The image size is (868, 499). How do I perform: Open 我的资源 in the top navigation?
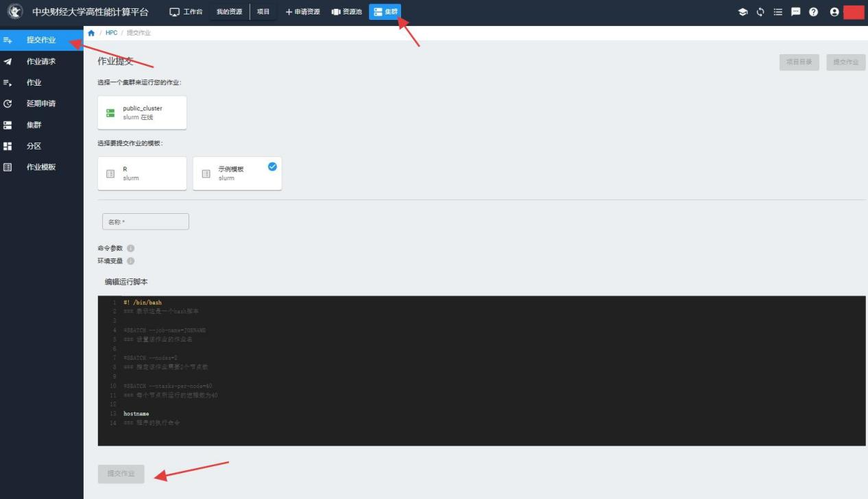pos(229,12)
